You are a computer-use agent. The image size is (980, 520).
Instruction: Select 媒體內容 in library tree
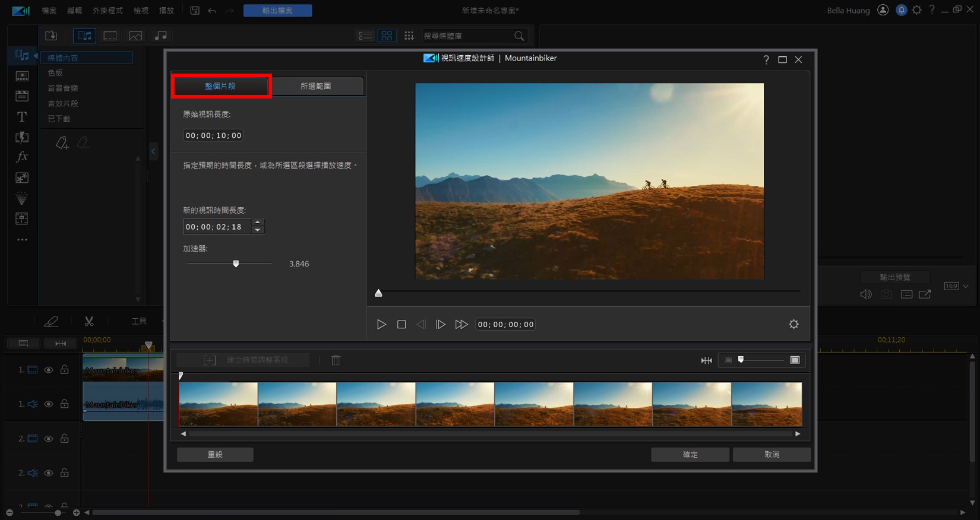(87, 58)
